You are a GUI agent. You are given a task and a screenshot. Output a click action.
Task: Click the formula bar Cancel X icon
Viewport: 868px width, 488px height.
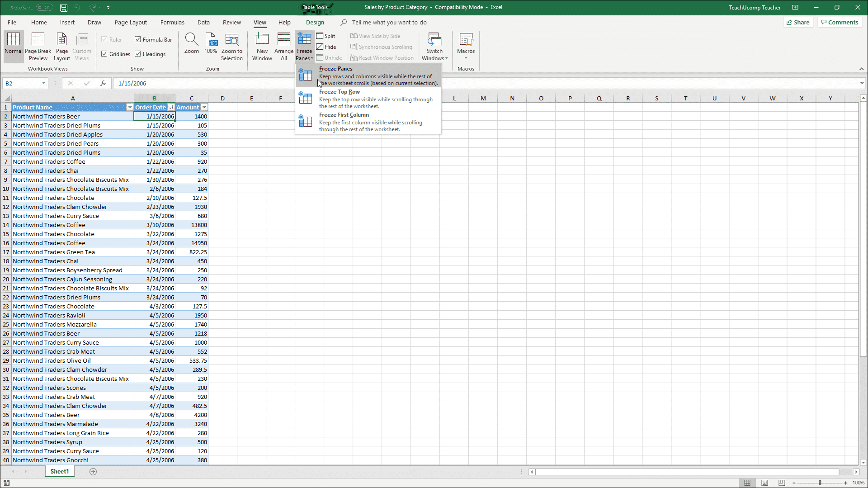tap(71, 83)
